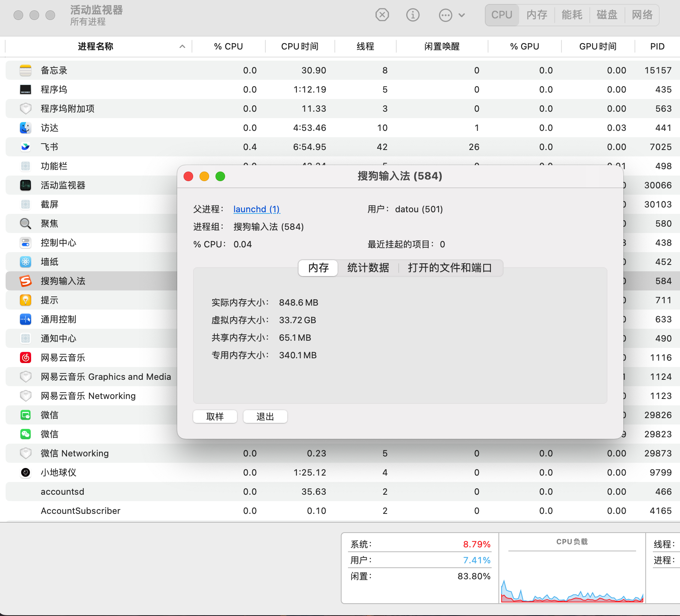Image resolution: width=680 pixels, height=616 pixels.
Task: Click the 飞书 app icon
Action: click(x=26, y=147)
